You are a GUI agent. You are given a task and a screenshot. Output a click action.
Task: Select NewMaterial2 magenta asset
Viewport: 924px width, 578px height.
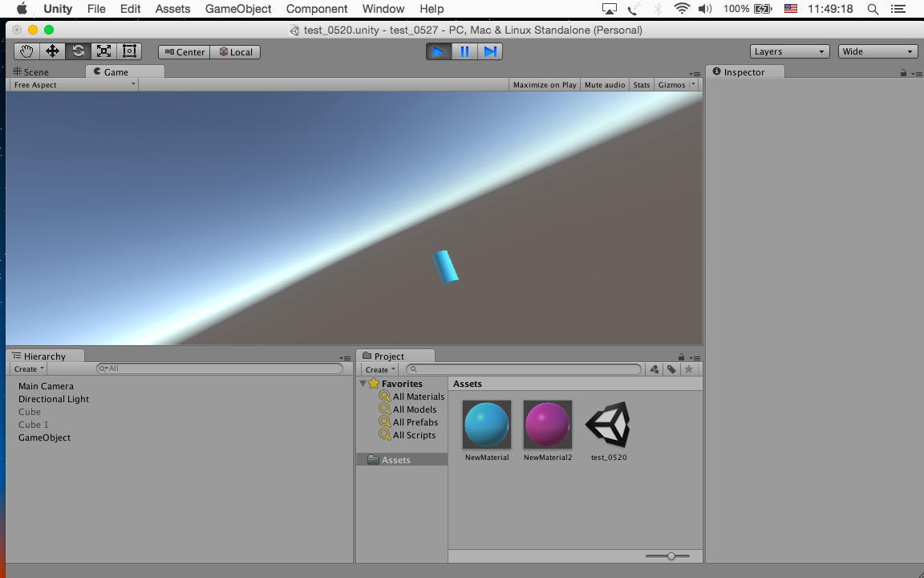pyautogui.click(x=548, y=430)
